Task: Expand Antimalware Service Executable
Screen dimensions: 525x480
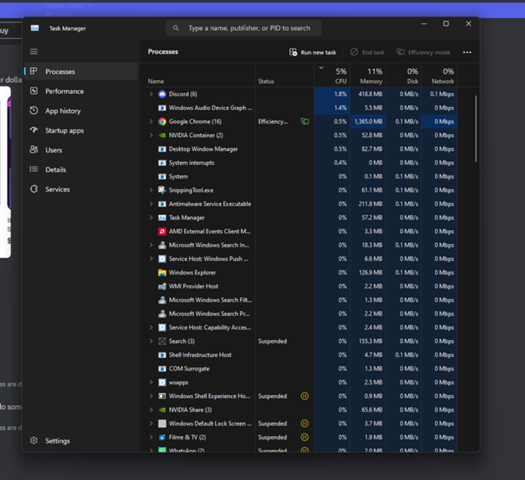Action: point(151,204)
